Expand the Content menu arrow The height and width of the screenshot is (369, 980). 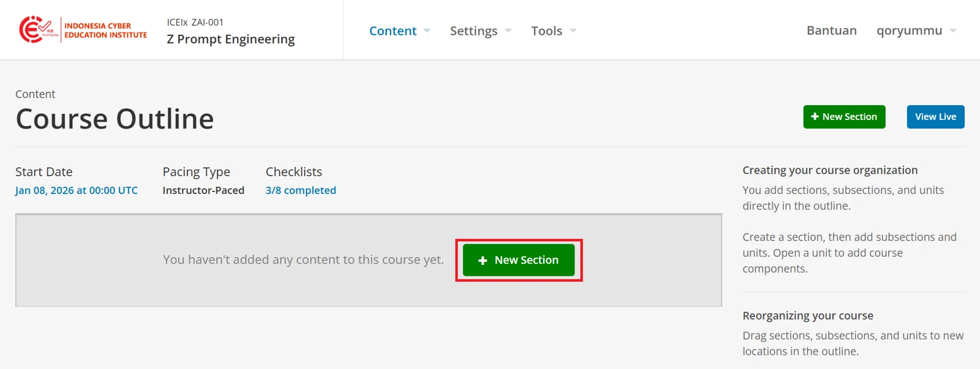pos(427,31)
